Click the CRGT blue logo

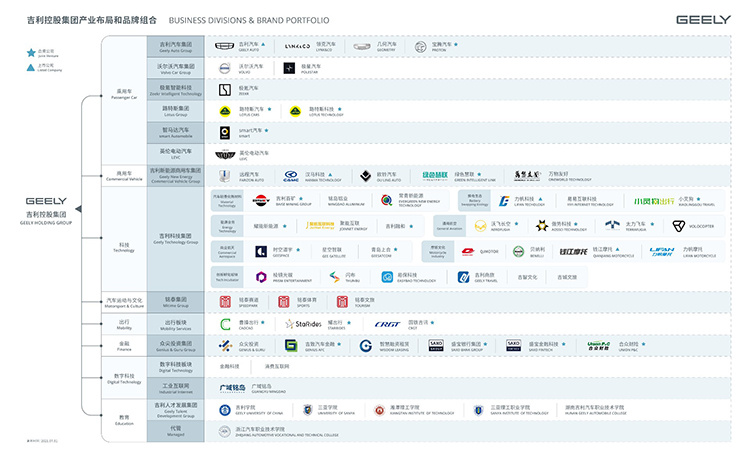(387, 324)
